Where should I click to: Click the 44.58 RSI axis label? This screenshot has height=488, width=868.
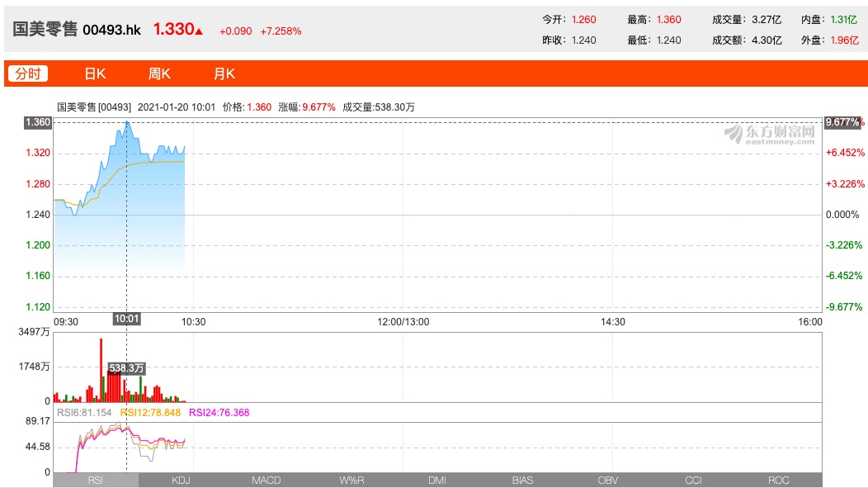[38, 447]
